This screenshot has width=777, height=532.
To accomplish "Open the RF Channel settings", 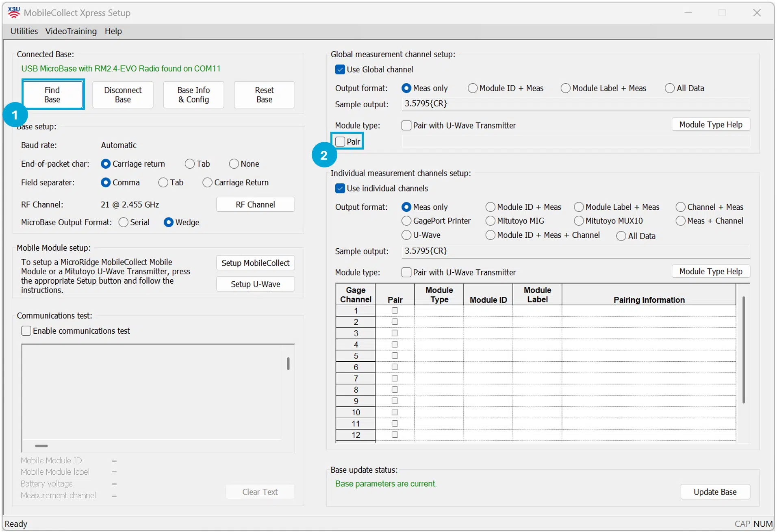I will coord(255,204).
